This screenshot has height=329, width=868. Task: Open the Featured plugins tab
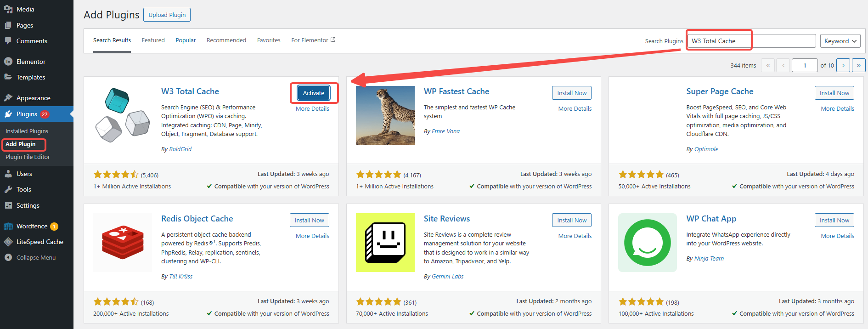[x=153, y=40]
